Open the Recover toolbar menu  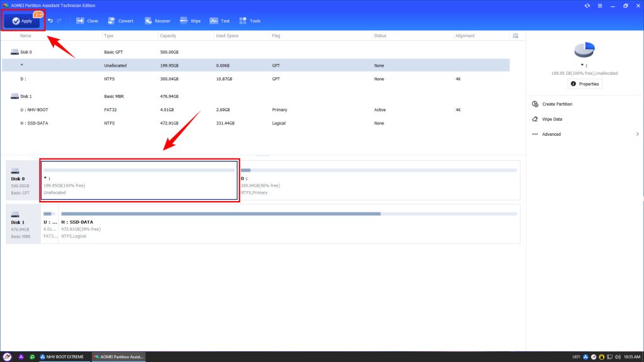pyautogui.click(x=157, y=21)
